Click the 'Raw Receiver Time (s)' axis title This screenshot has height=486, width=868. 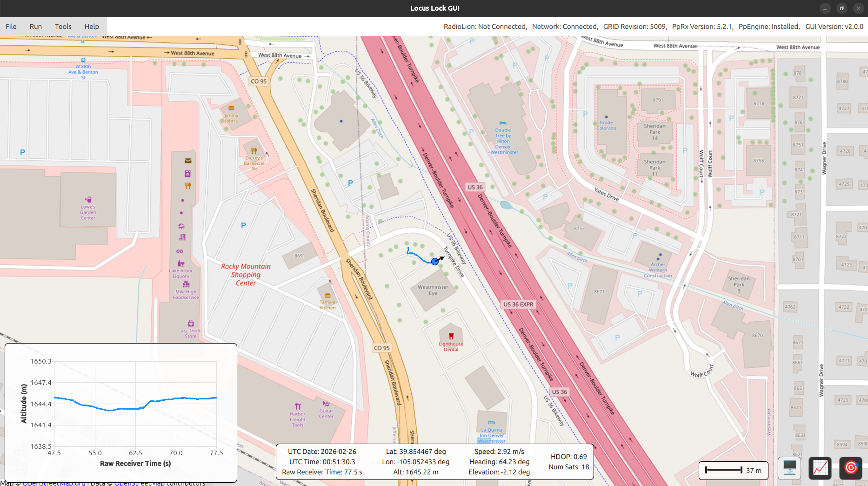point(135,464)
